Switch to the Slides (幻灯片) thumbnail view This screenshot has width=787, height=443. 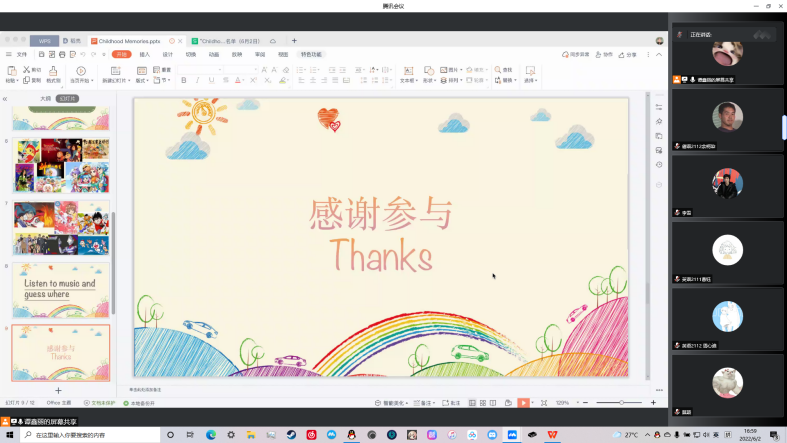pyautogui.click(x=67, y=99)
